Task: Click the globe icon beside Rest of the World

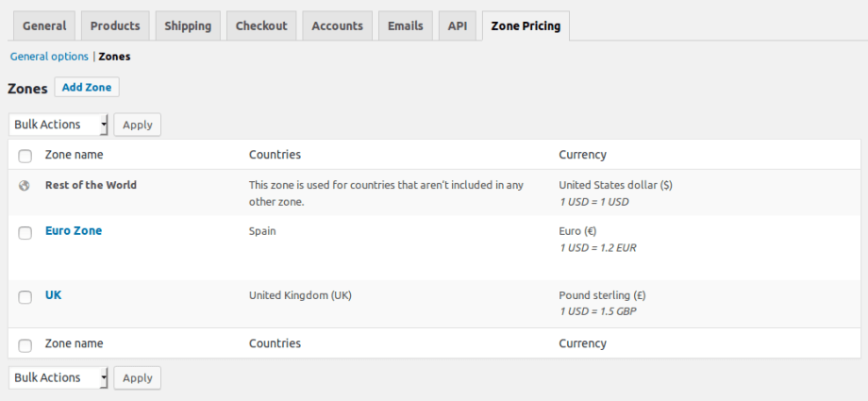Action: point(24,186)
